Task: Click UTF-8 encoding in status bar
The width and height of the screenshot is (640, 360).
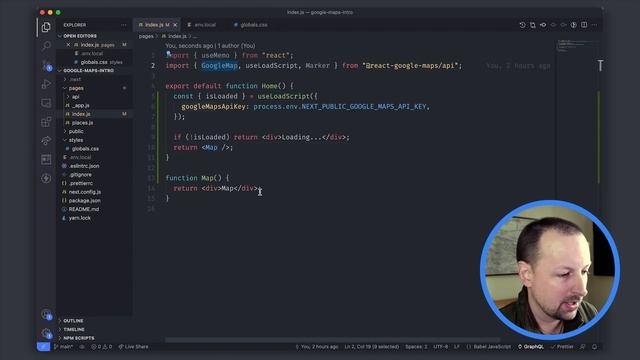Action: [x=440, y=347]
